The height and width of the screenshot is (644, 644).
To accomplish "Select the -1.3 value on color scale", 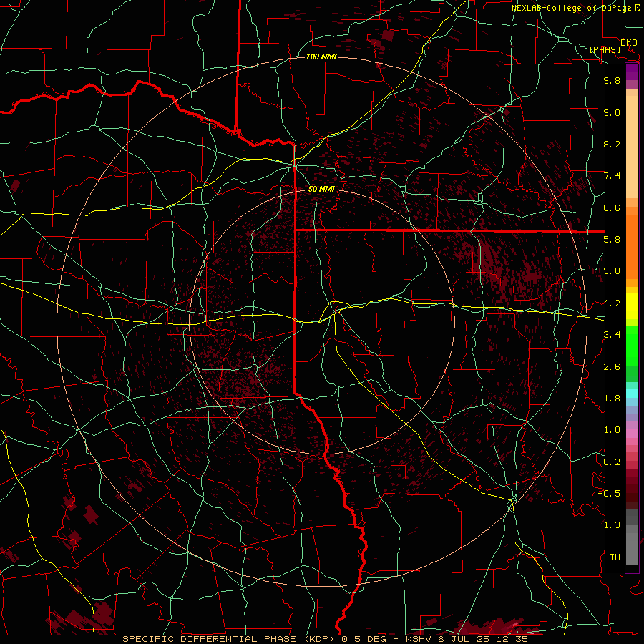I will point(609,525).
